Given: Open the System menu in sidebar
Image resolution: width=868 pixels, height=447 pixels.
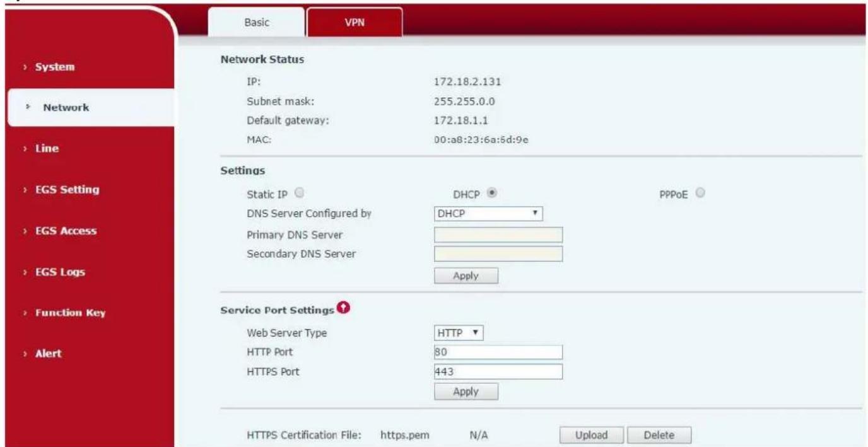Looking at the screenshot, I should [55, 67].
